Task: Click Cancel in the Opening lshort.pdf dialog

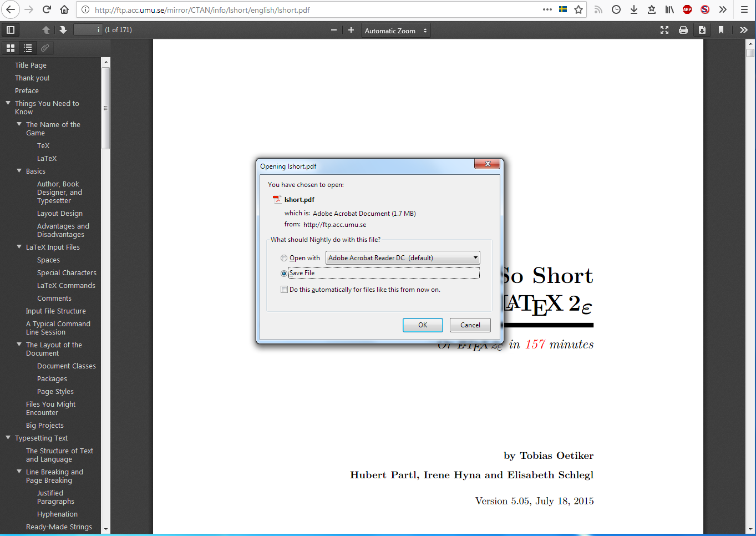Action: coord(470,325)
